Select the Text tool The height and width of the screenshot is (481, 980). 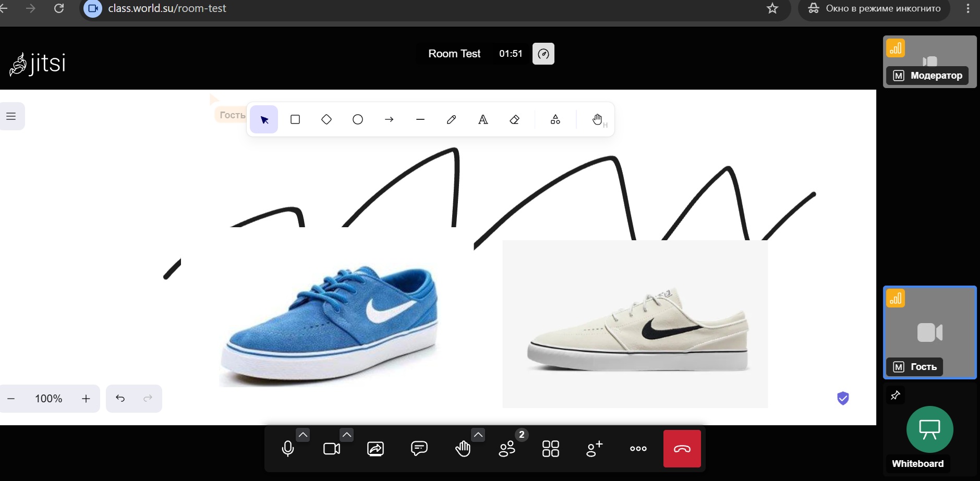coord(483,120)
